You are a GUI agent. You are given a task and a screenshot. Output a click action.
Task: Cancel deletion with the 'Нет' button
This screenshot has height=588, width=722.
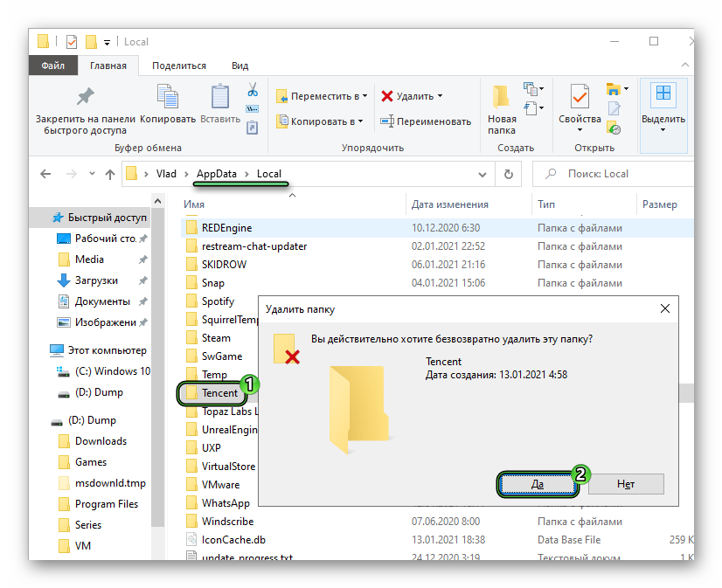626,484
